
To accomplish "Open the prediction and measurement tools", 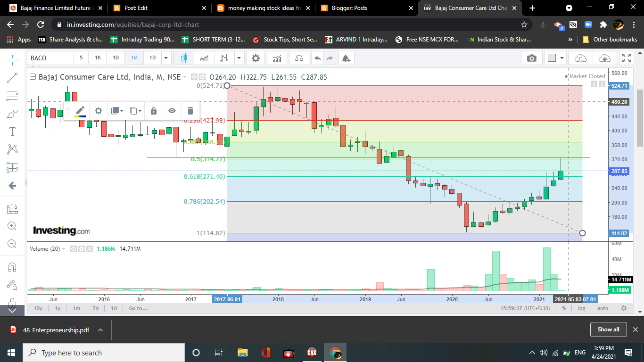I will [x=13, y=167].
